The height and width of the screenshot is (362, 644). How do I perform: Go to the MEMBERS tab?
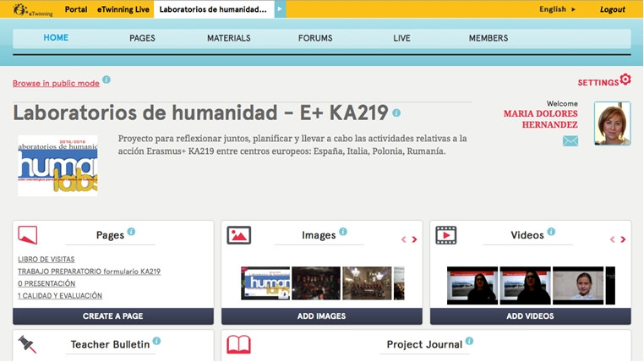[x=488, y=38]
